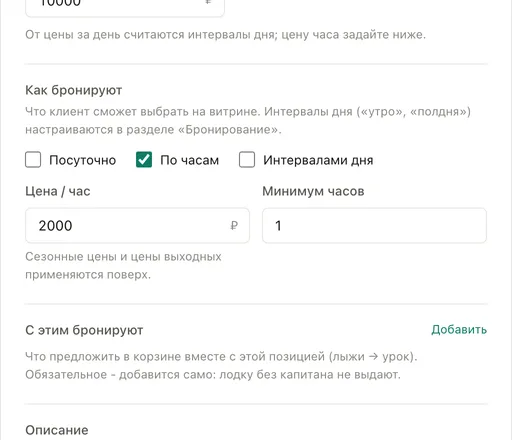Click the Посуточно label text
This screenshot has width=512, height=440.
(83, 160)
